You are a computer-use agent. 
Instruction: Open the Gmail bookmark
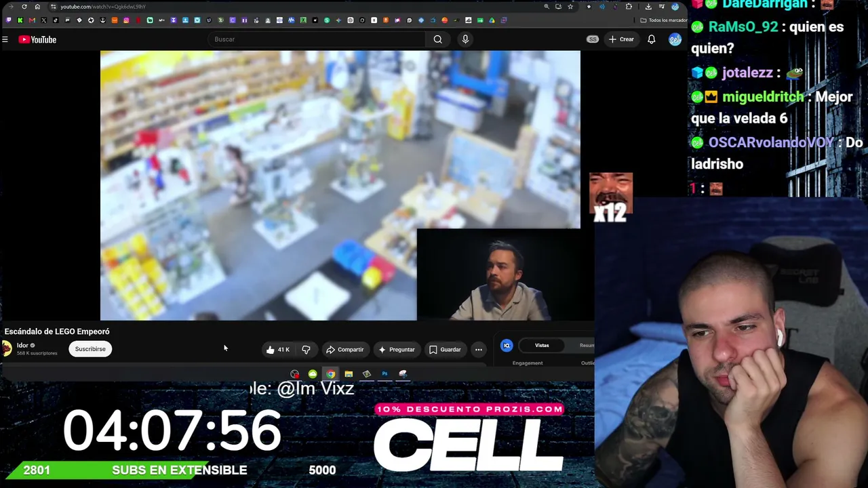tap(32, 20)
